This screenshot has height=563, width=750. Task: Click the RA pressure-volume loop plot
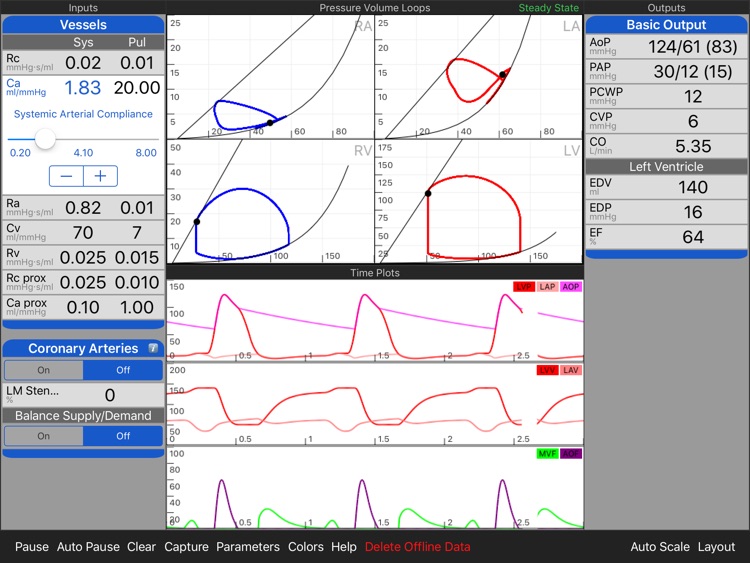click(x=270, y=77)
